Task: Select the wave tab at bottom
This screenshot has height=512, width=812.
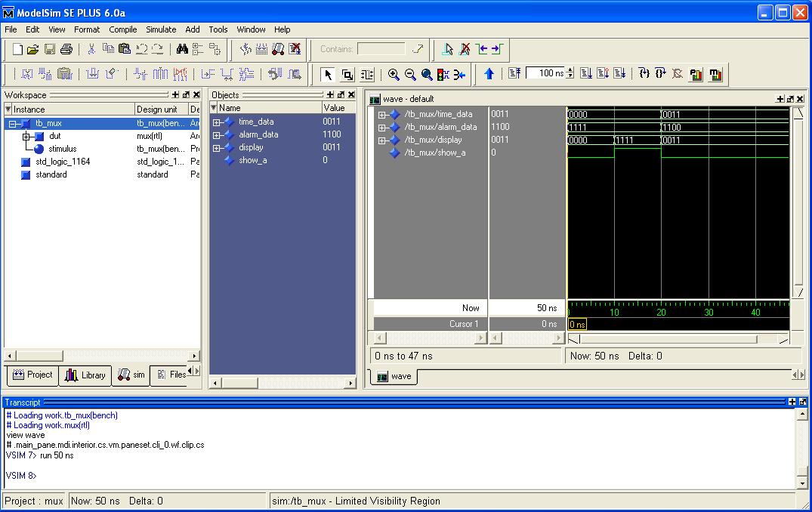Action: (394, 376)
